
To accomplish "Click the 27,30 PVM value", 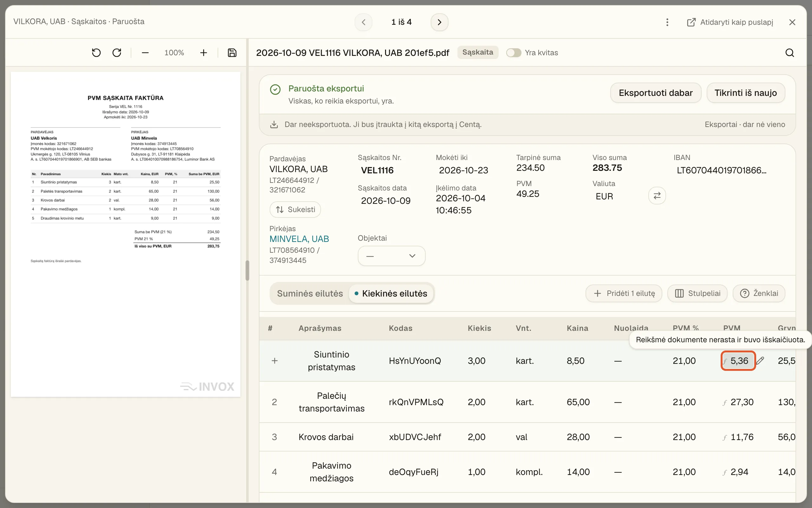I will pos(742,402).
